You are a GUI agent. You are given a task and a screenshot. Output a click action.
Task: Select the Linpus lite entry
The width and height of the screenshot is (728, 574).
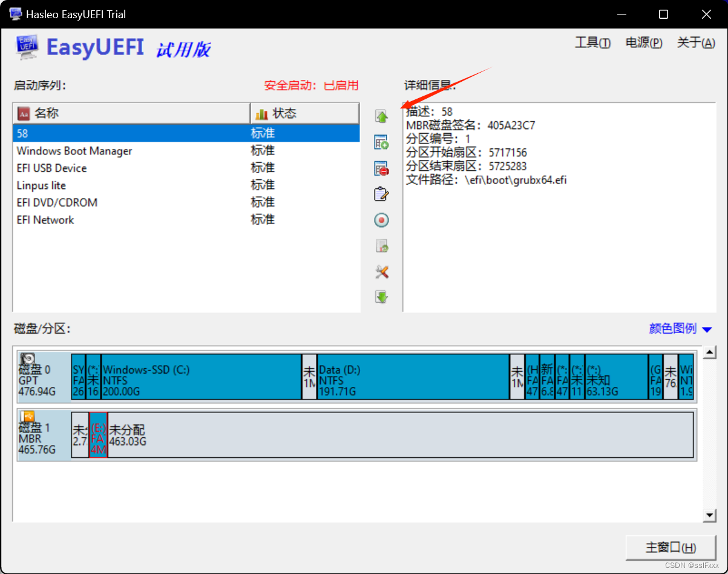186,185
